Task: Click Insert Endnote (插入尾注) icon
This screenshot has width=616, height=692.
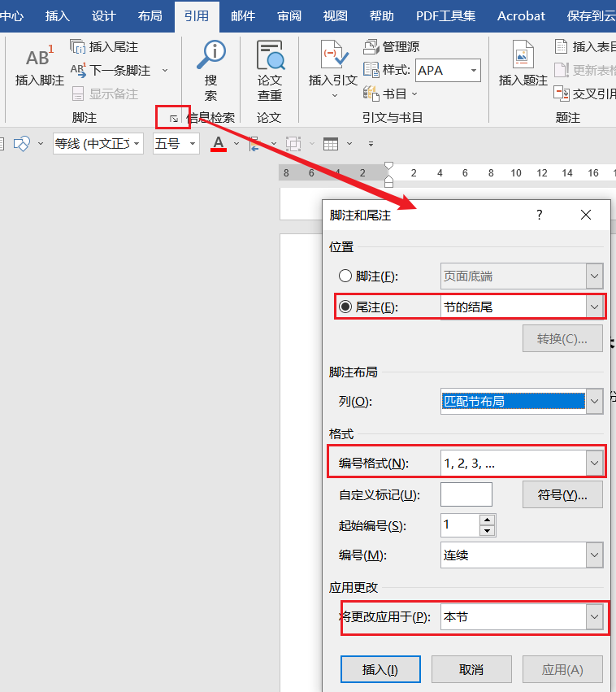Action: point(78,47)
